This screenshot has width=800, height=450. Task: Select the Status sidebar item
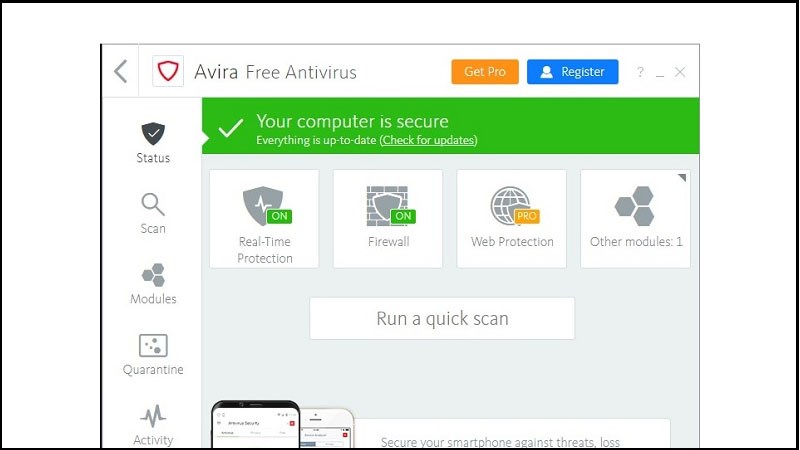(153, 143)
